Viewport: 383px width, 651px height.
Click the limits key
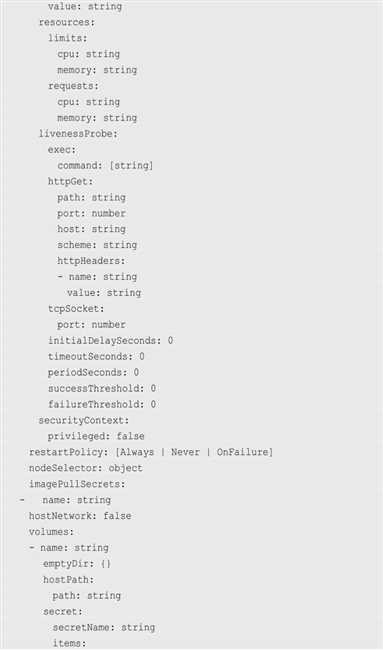[x=68, y=38]
